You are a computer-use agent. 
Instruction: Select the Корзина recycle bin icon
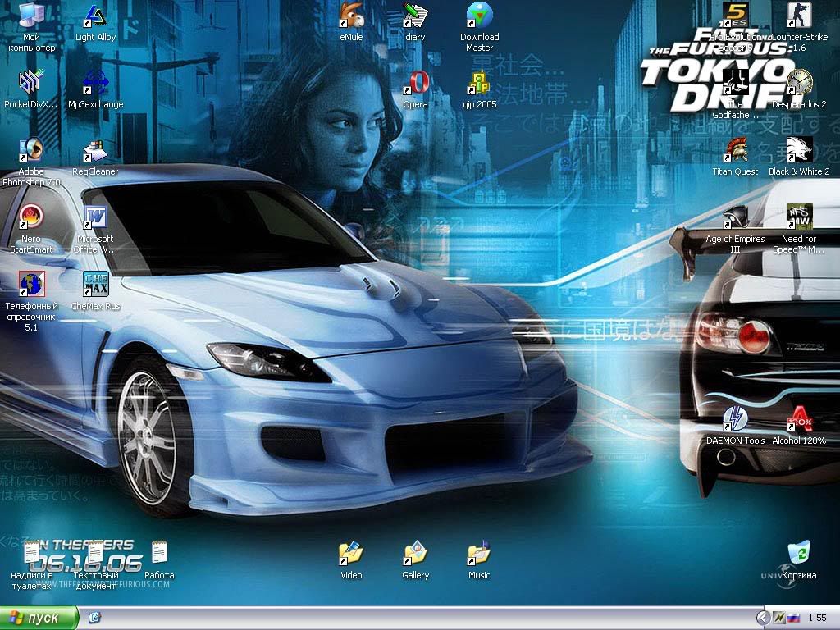point(799,554)
